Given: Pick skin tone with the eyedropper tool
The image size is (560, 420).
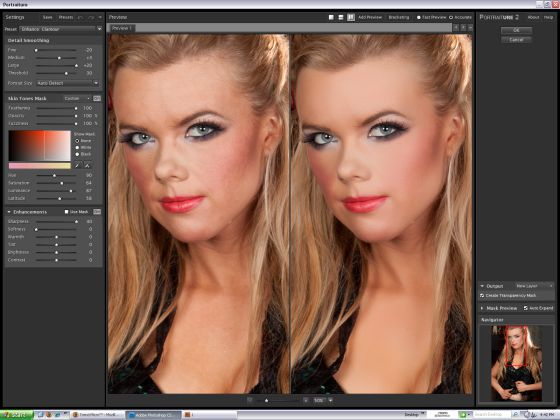Looking at the screenshot, I should pos(77,166).
